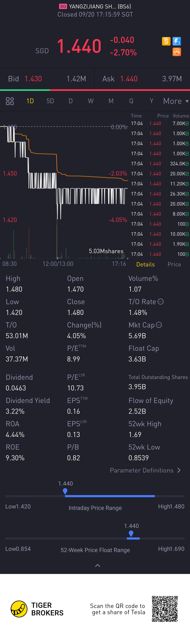
Task: Tap the Tesla share QR code
Action: click(165, 609)
